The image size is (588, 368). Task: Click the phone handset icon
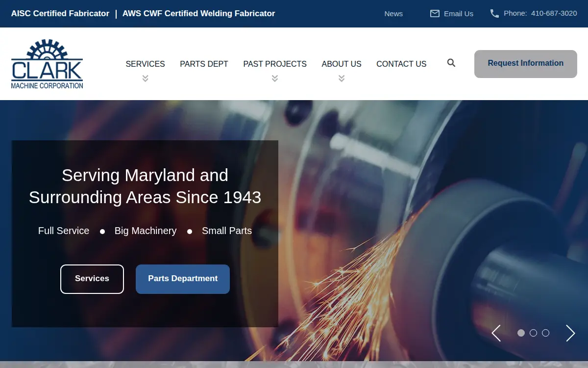coord(494,13)
